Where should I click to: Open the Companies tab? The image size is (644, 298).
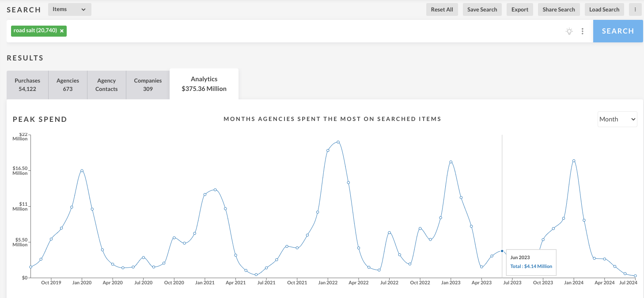click(x=148, y=85)
